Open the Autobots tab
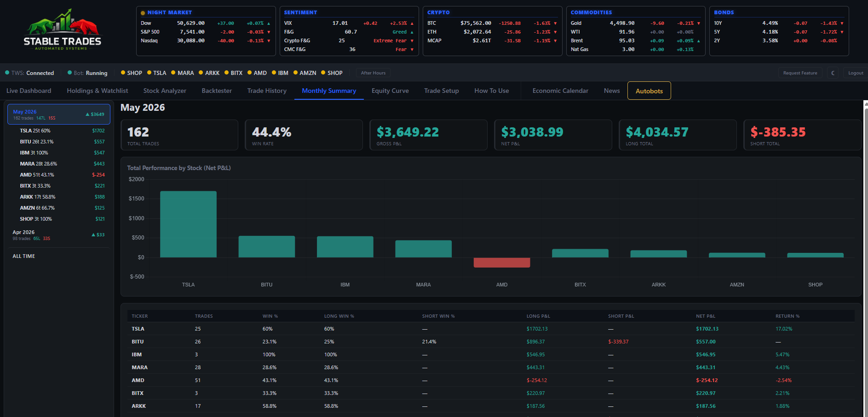The height and width of the screenshot is (417, 868). pyautogui.click(x=649, y=91)
